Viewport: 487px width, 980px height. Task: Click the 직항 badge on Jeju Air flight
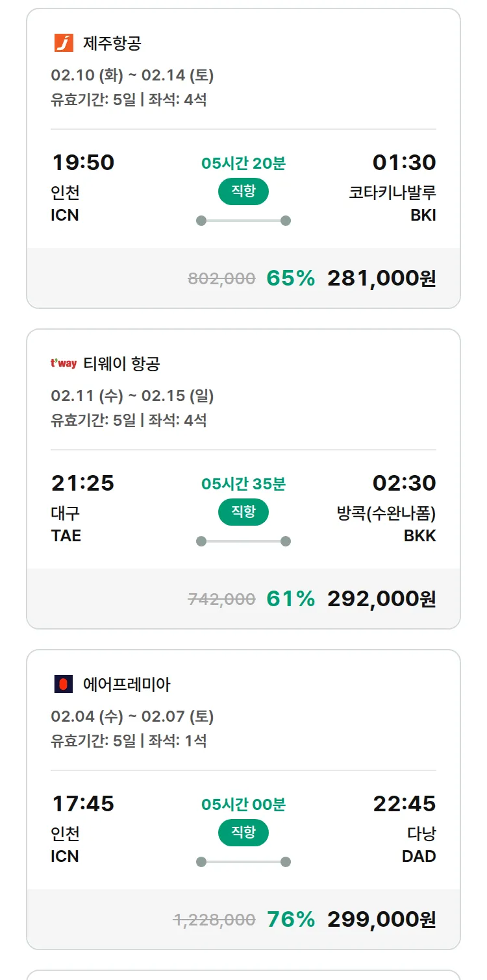(243, 191)
